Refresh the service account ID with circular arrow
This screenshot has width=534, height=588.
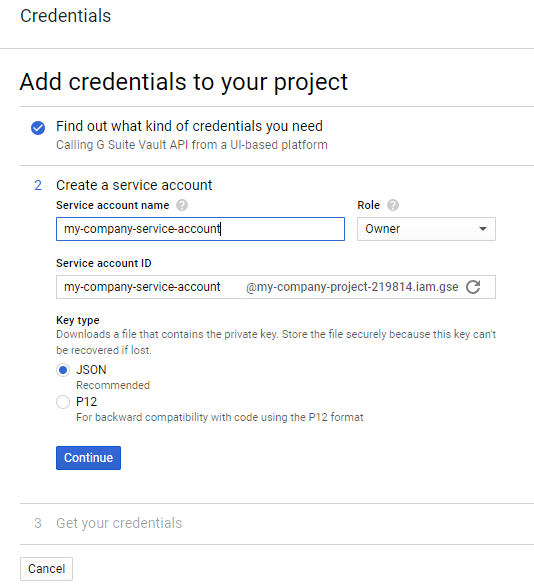(x=473, y=287)
